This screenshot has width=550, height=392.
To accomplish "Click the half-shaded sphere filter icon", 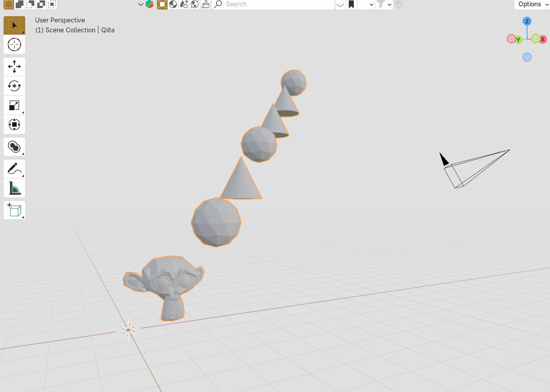I will [x=173, y=4].
